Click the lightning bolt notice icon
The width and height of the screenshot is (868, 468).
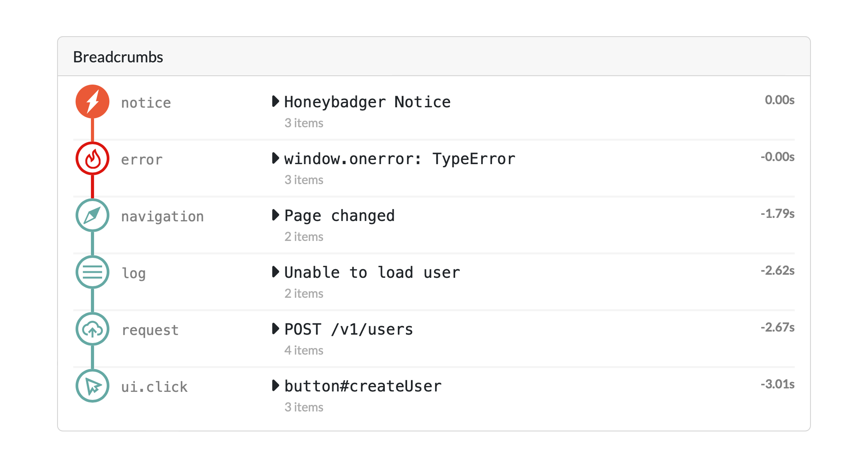[92, 101]
